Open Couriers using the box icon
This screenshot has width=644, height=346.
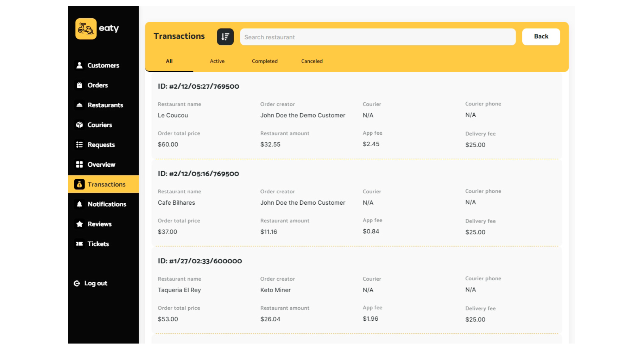coord(80,125)
